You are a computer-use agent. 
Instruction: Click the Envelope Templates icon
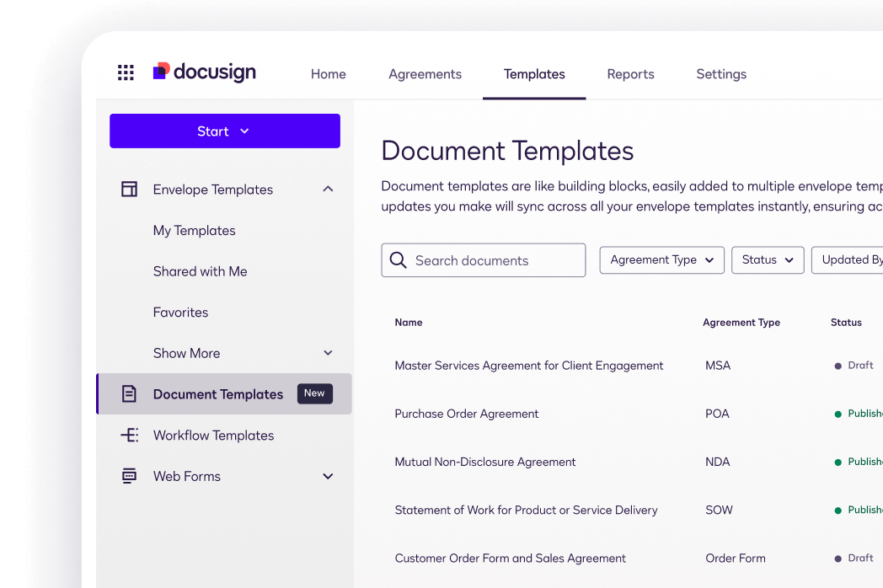pos(129,190)
